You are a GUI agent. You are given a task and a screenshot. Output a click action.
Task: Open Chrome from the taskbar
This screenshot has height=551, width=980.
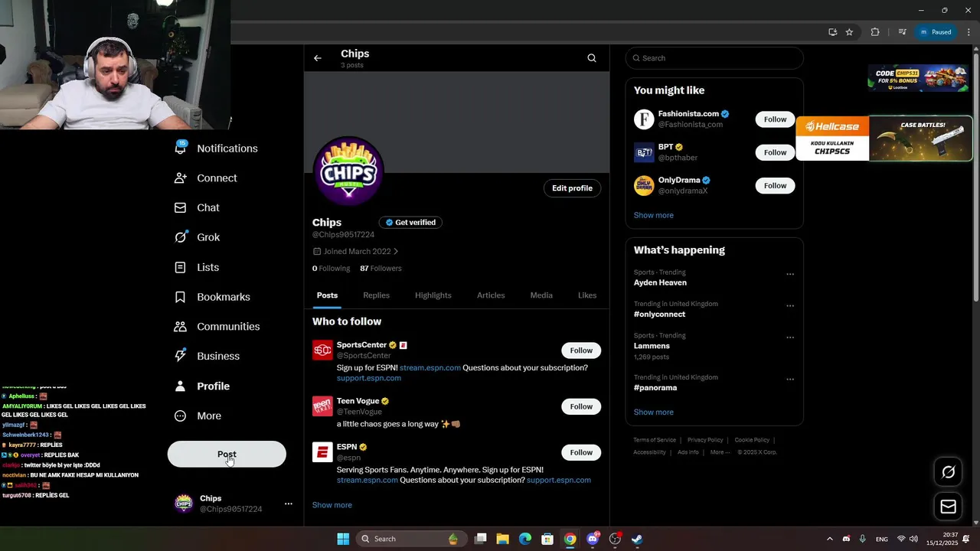click(570, 539)
